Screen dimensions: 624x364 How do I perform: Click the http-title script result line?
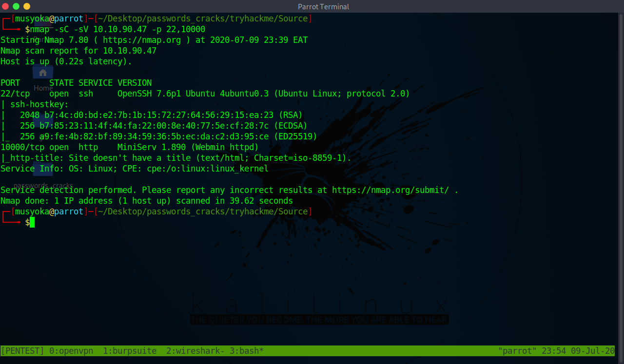(x=176, y=158)
